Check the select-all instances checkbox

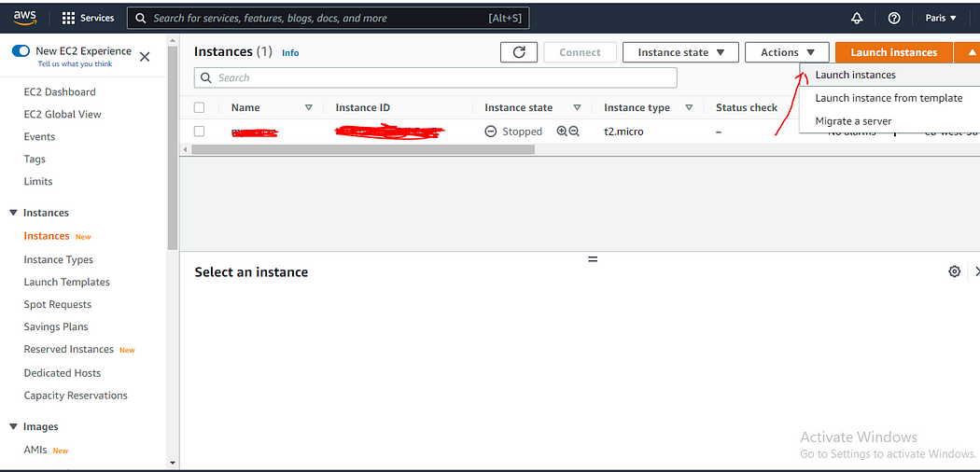coord(200,107)
